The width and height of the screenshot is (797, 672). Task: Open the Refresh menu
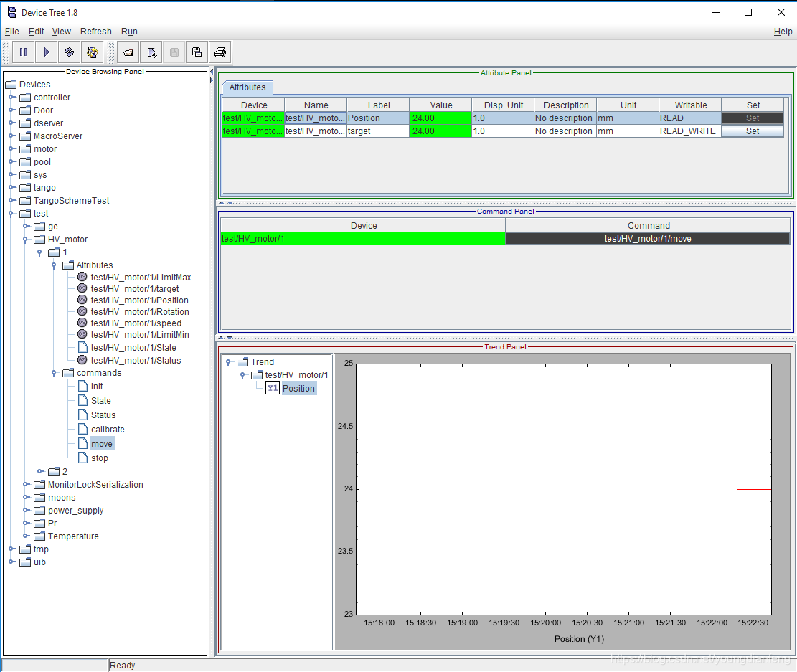(95, 32)
